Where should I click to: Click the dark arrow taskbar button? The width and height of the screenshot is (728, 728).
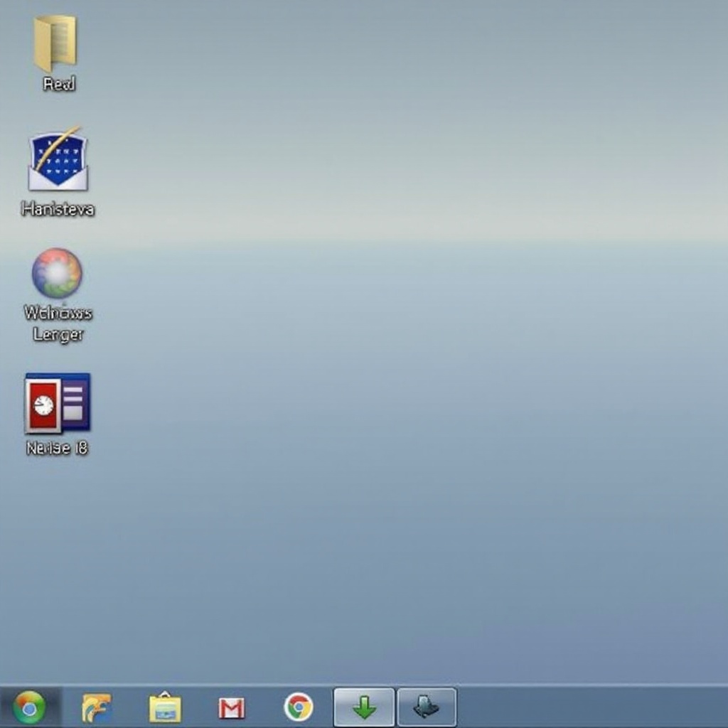[x=427, y=707]
